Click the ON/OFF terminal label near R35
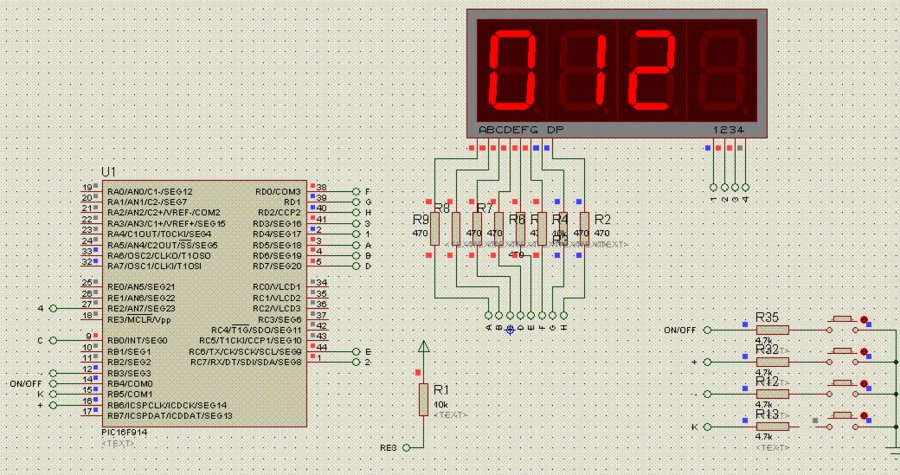The height and width of the screenshot is (475, 900). (680, 329)
